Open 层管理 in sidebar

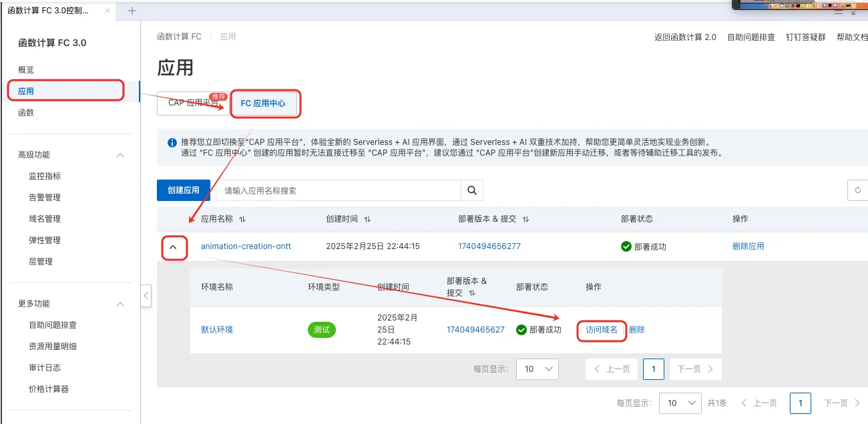pos(41,262)
